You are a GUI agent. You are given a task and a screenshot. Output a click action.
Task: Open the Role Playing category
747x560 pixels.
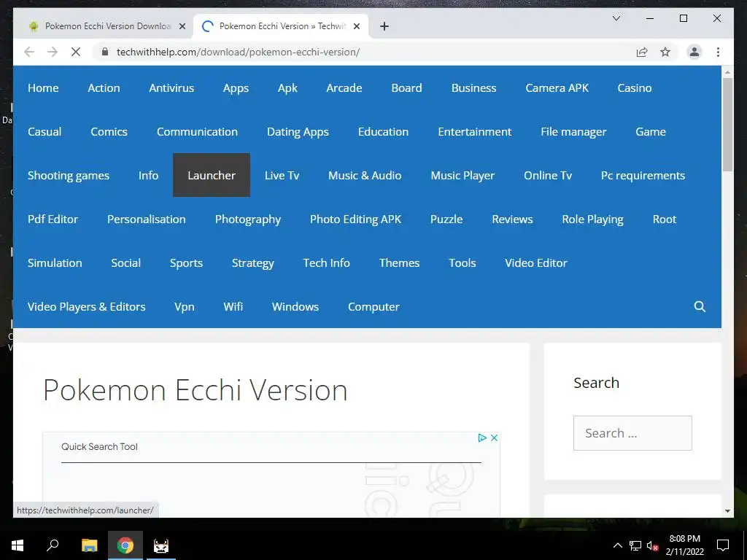[592, 219]
